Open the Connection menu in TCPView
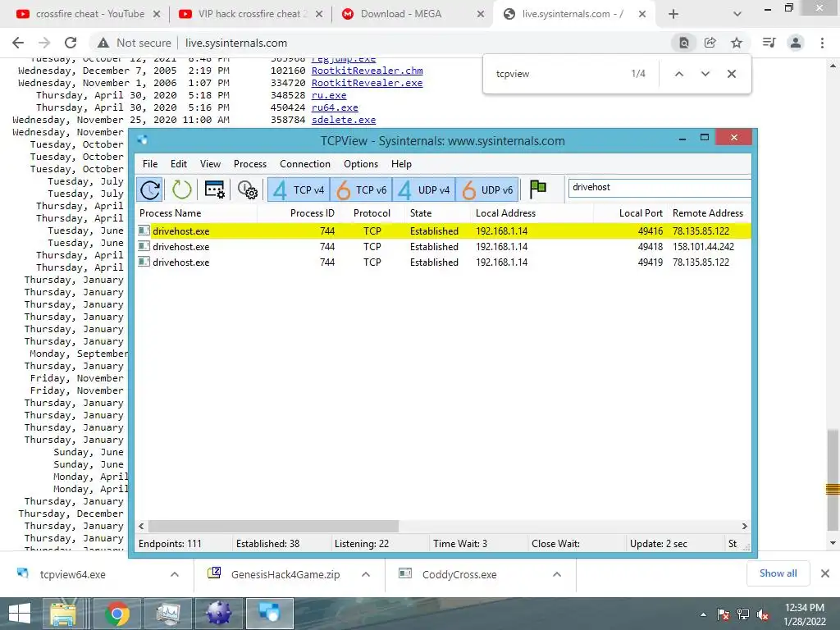 tap(305, 164)
